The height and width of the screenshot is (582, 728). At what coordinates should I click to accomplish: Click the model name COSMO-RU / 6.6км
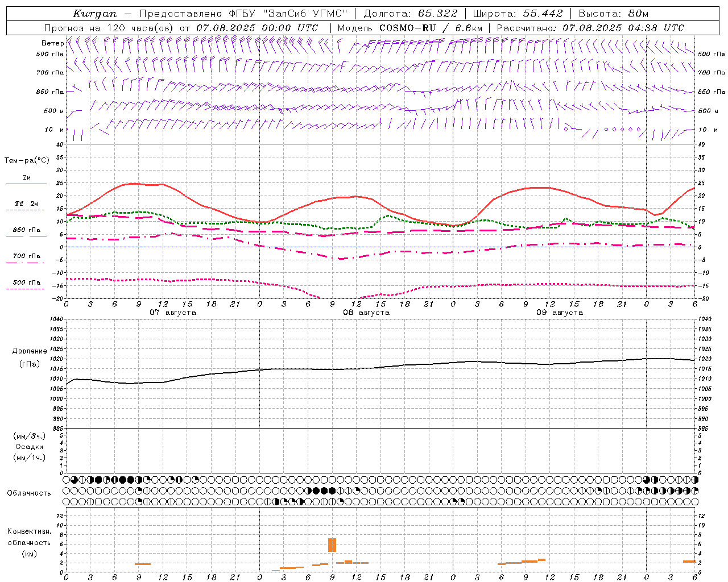pyautogui.click(x=431, y=28)
